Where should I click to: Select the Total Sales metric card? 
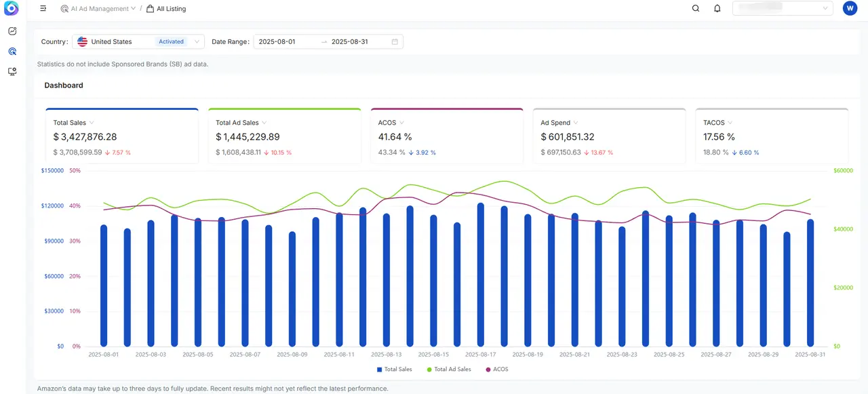tap(122, 136)
